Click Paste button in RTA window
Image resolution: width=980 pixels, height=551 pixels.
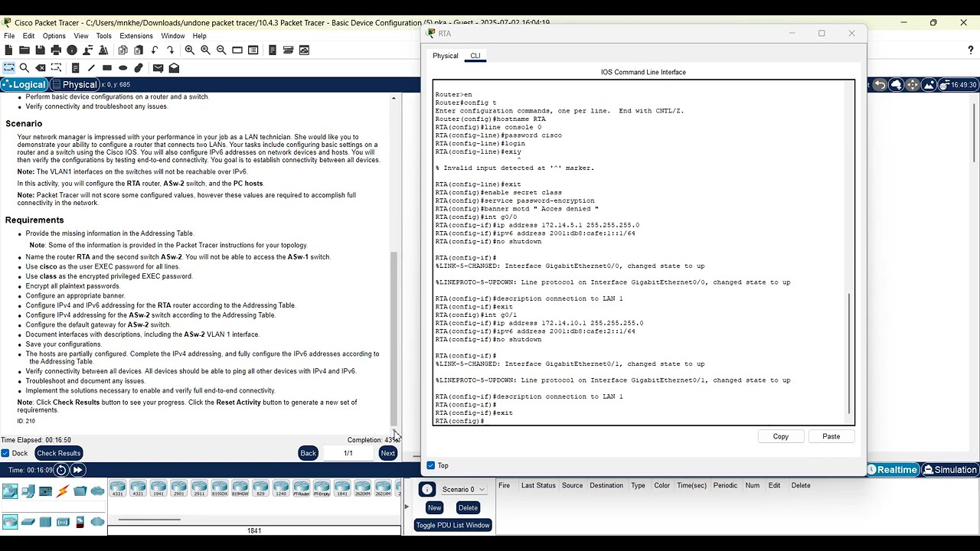coord(831,436)
